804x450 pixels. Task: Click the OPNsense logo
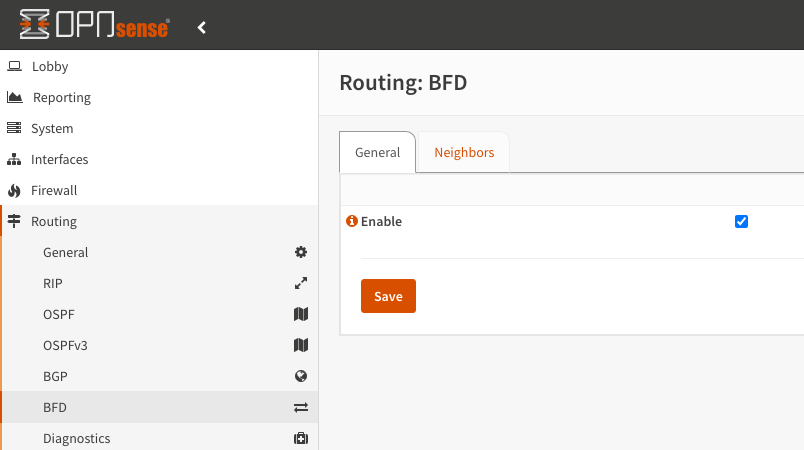94,27
